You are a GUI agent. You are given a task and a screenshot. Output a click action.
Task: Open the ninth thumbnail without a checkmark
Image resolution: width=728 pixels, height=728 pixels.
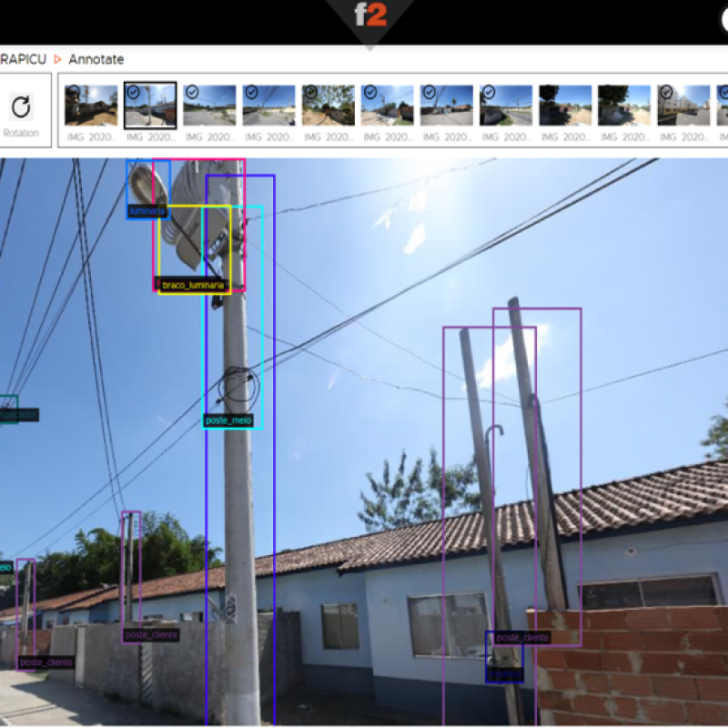tap(565, 106)
